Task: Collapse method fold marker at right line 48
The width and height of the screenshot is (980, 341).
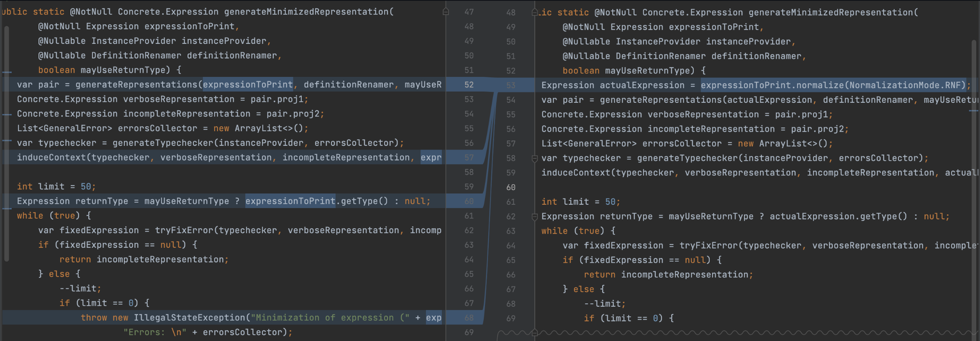Action: 534,13
